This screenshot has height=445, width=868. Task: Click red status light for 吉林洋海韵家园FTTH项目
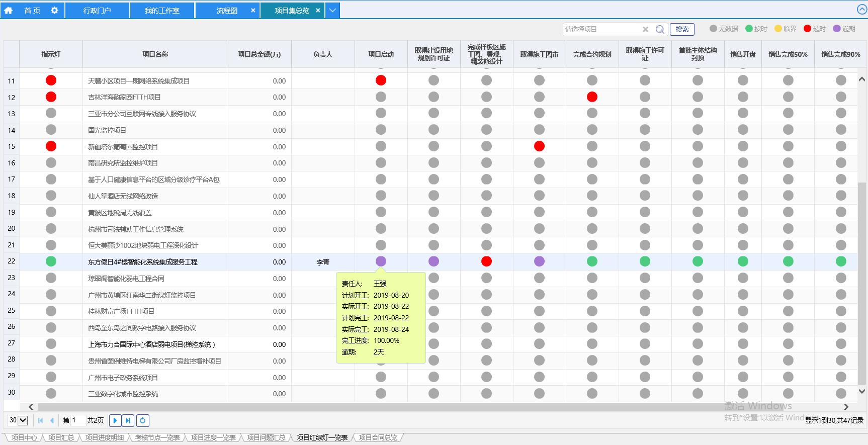coord(51,97)
